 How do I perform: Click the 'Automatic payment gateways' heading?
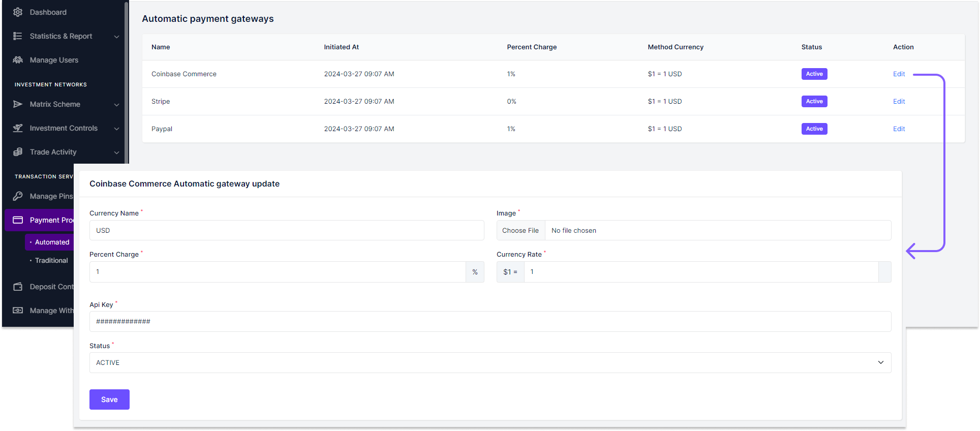208,19
